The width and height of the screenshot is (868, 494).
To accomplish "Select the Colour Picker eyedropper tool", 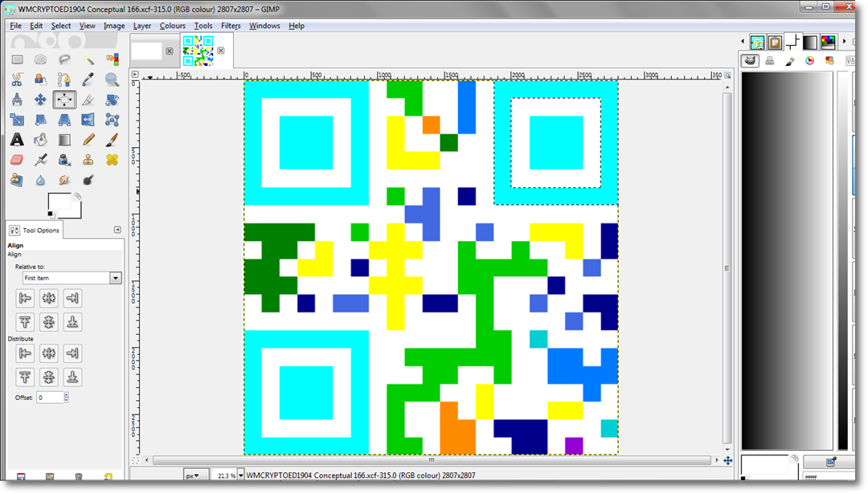I will tap(88, 80).
